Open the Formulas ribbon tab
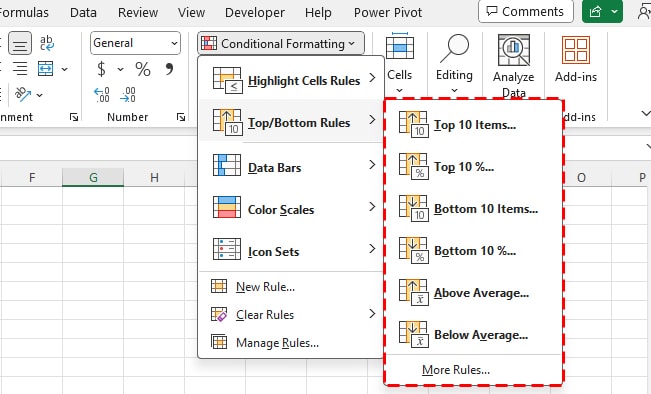Image resolution: width=651 pixels, height=394 pixels. pyautogui.click(x=24, y=12)
